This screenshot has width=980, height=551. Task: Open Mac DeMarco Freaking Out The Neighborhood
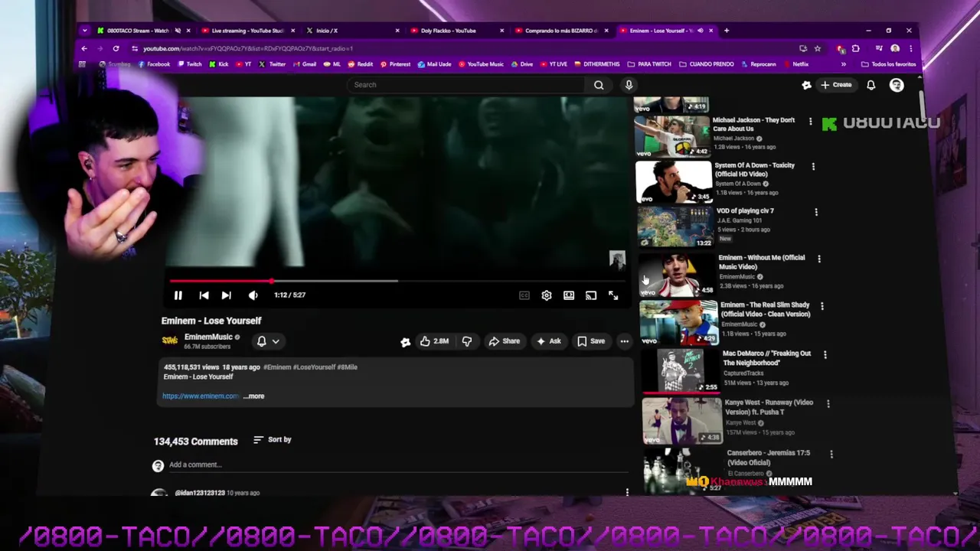click(x=766, y=358)
